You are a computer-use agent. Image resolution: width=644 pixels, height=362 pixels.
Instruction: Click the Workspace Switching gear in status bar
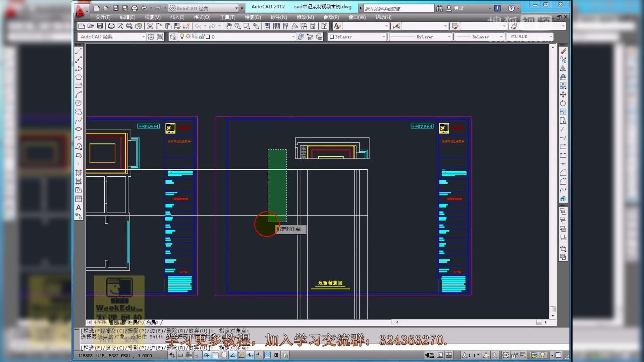pyautogui.click(x=505, y=355)
